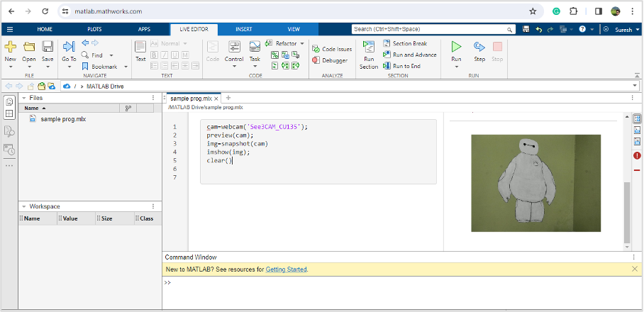Click the quick-access save icon in top bar
Screen dimensions: 644x312
coord(526,30)
